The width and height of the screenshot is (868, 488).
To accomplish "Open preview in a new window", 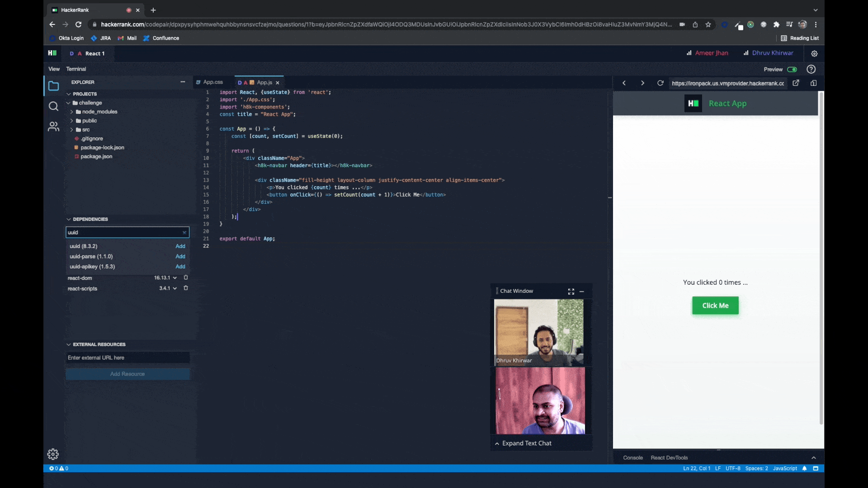I will pyautogui.click(x=796, y=83).
